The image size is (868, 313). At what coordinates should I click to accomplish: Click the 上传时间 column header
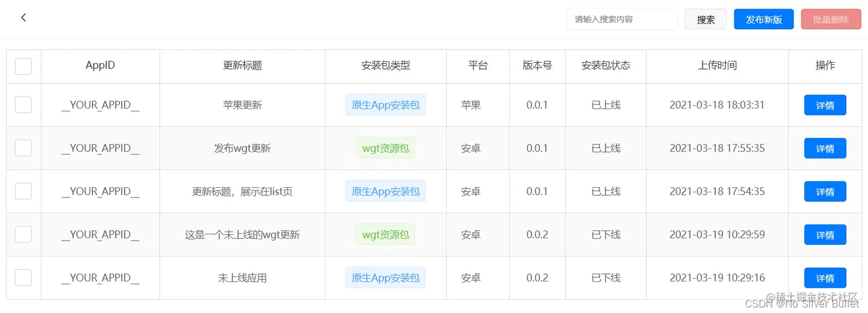717,65
